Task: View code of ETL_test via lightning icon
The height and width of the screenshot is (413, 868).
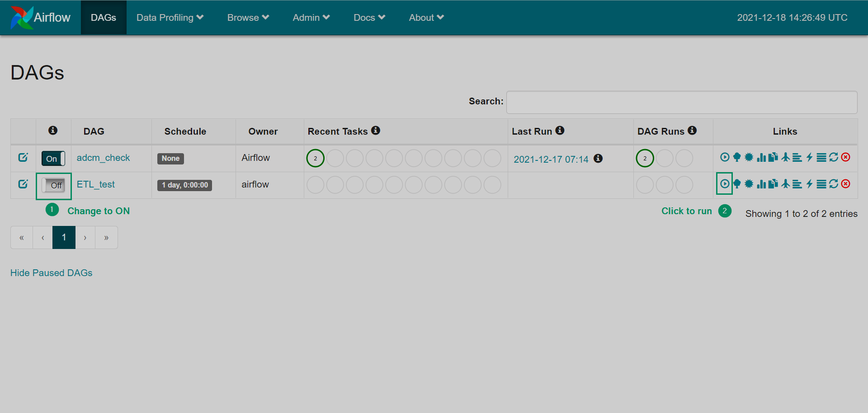Action: [810, 184]
